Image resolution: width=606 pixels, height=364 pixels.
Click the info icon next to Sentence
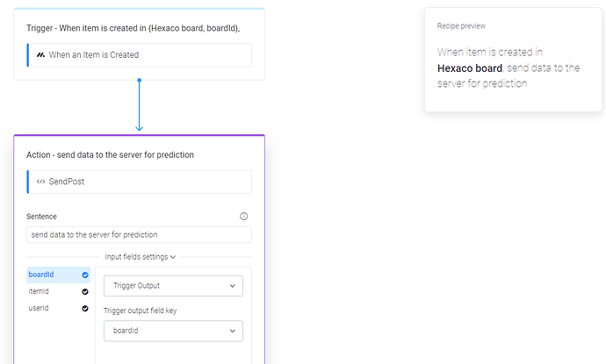(x=243, y=216)
